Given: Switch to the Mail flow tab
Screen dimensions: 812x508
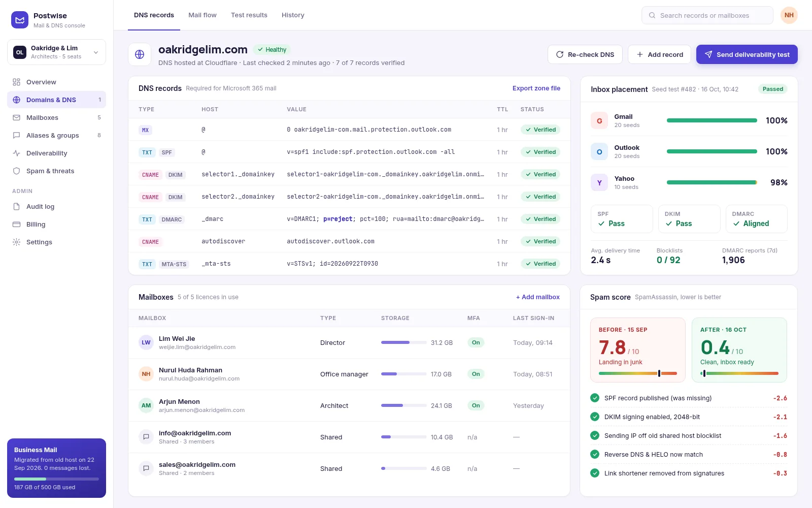Looking at the screenshot, I should (202, 15).
